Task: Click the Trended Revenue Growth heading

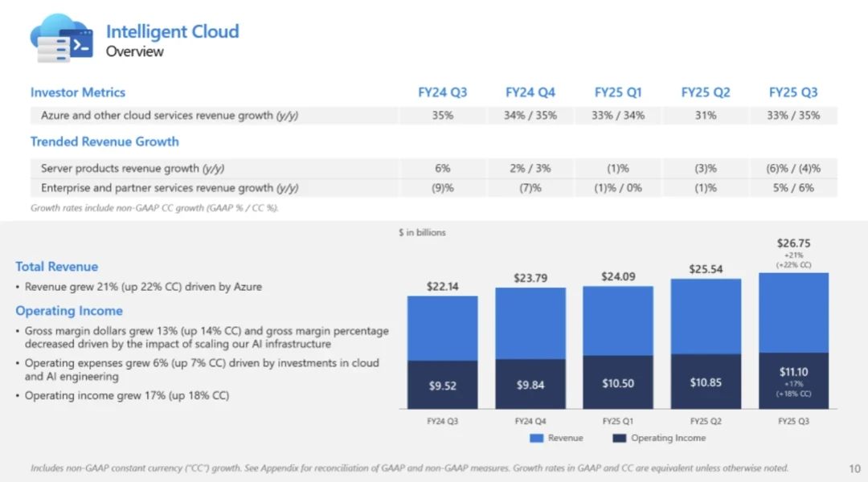Action: point(104,141)
